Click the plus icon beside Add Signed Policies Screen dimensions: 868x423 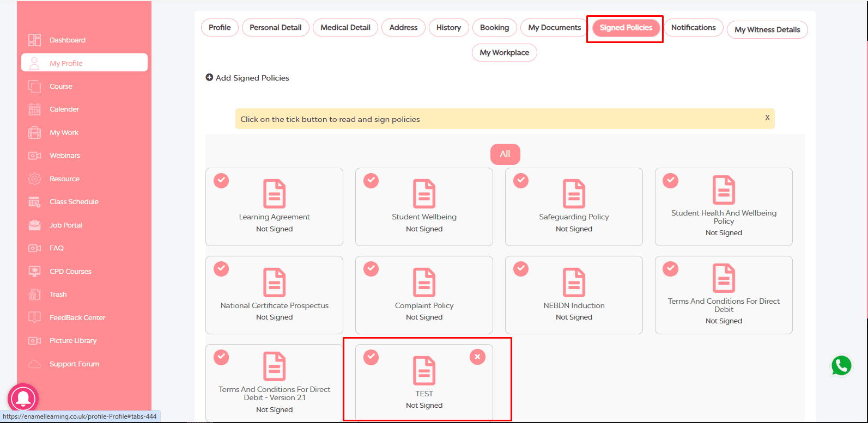point(209,78)
